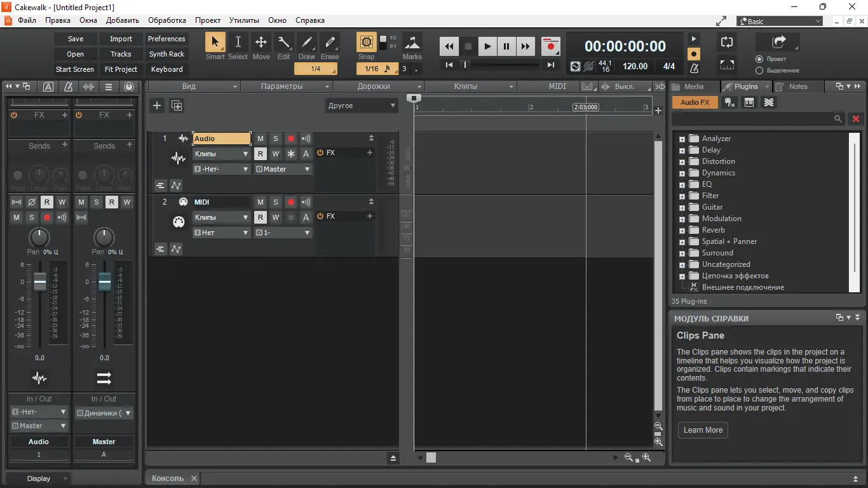Toggle input echo on the Audio track
Screen dimensions: 868x488
[x=306, y=139]
